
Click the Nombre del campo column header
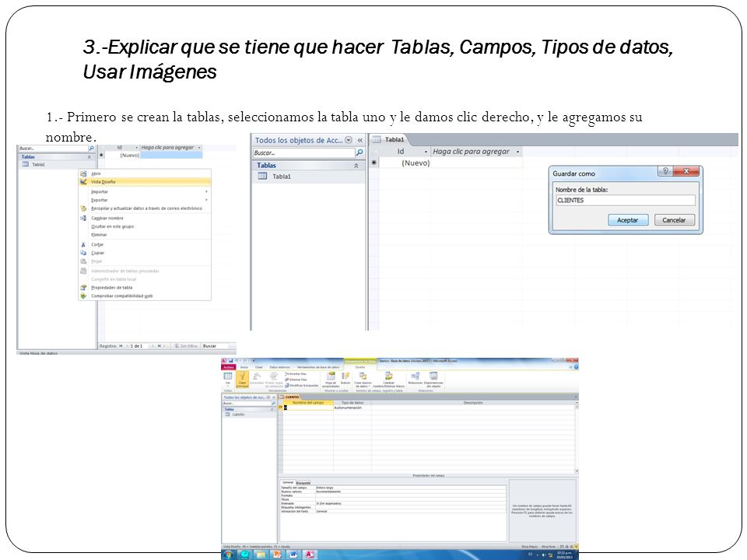pos(308,402)
